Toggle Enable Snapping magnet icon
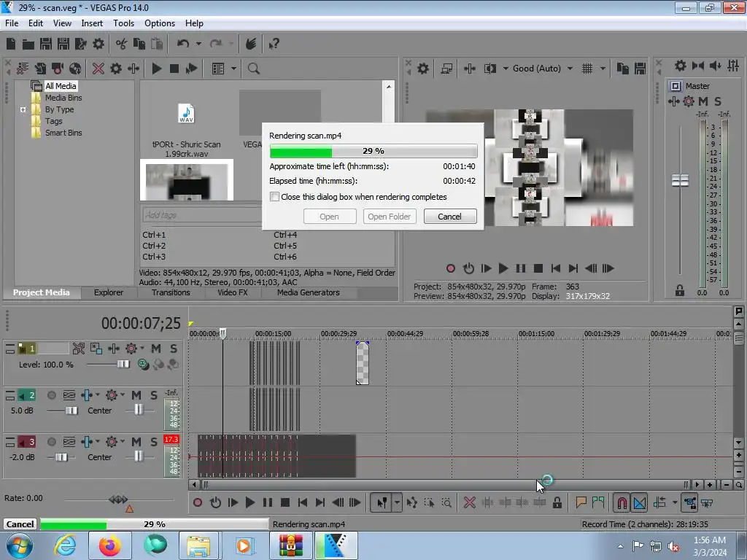 (x=622, y=502)
